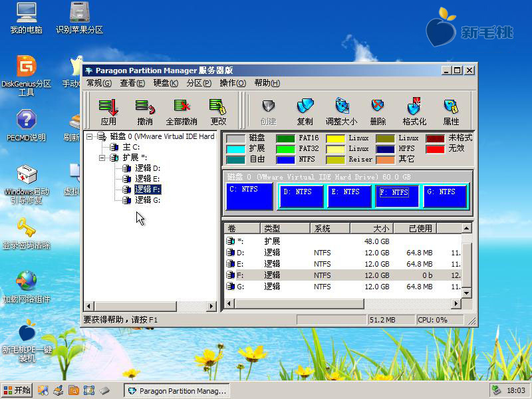Click the 类型 column header
The height and width of the screenshot is (399, 532).
285,228
